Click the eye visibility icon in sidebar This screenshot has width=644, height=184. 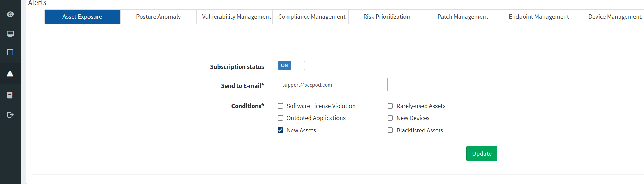(x=10, y=14)
